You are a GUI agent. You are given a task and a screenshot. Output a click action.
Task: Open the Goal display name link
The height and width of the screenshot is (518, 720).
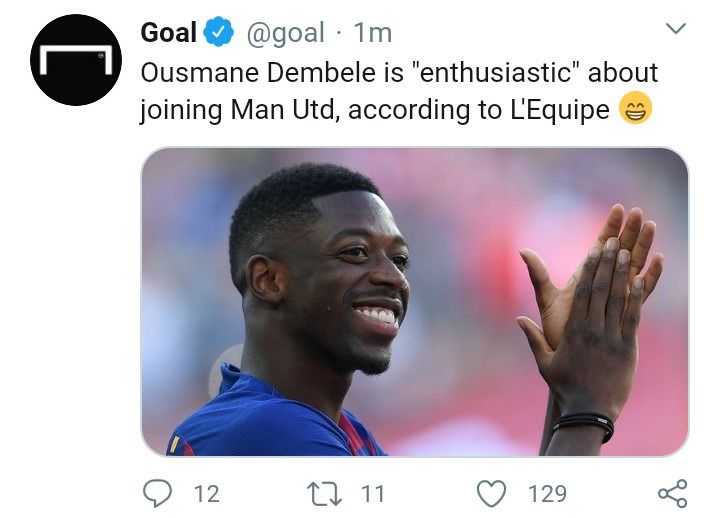click(x=168, y=33)
